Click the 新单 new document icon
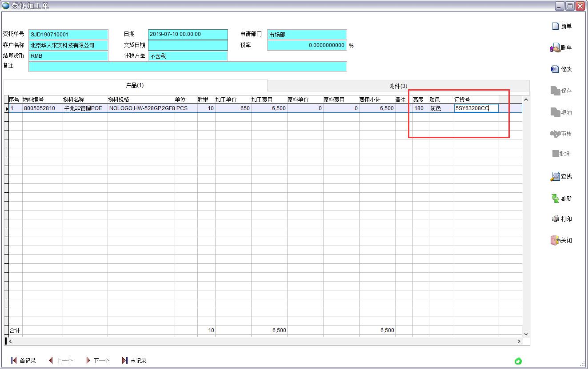588x369 pixels. coord(555,26)
